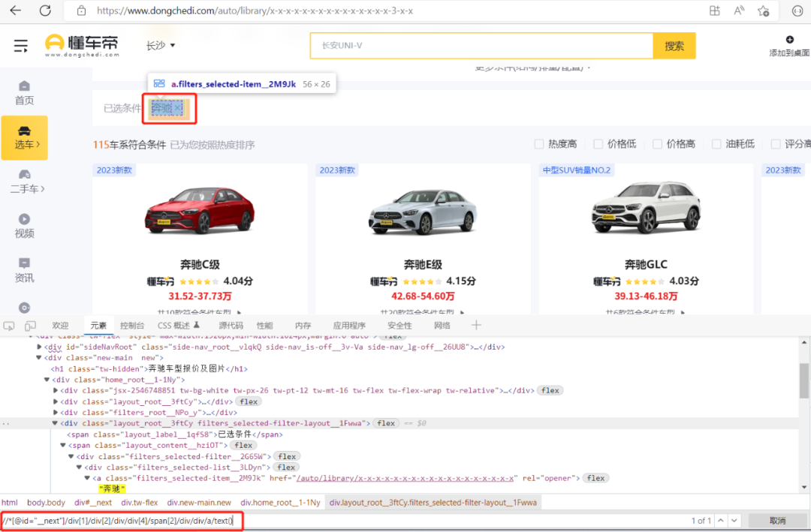The width and height of the screenshot is (811, 532).
Task: Switch to the 控制台 DevTools tab
Action: coord(132,325)
